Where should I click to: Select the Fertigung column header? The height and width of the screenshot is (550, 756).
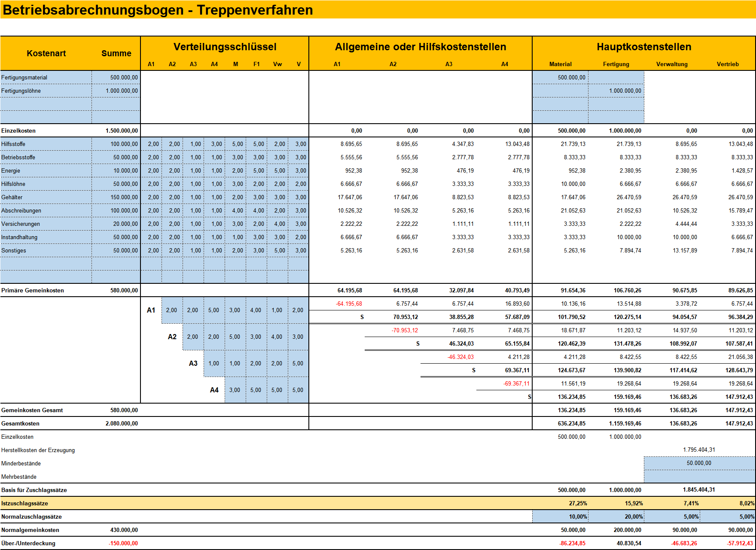click(616, 64)
